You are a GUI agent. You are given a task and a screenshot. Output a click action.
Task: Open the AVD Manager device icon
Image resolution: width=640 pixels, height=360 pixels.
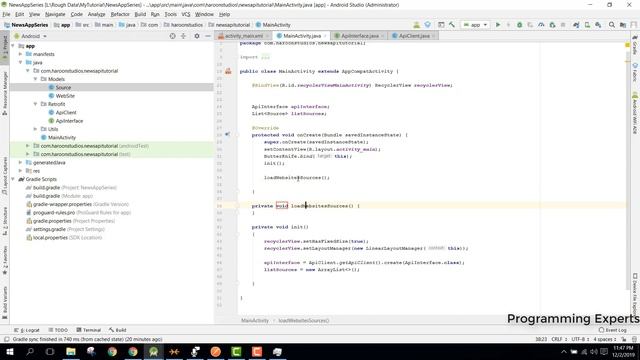pos(587,25)
